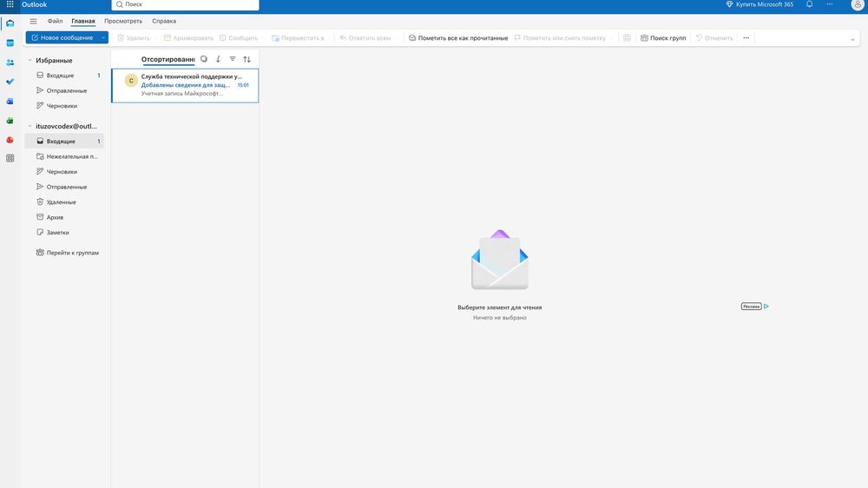Viewport: 868px width, 488px height.
Task: Collapse the Избранные folder group
Action: coord(30,61)
